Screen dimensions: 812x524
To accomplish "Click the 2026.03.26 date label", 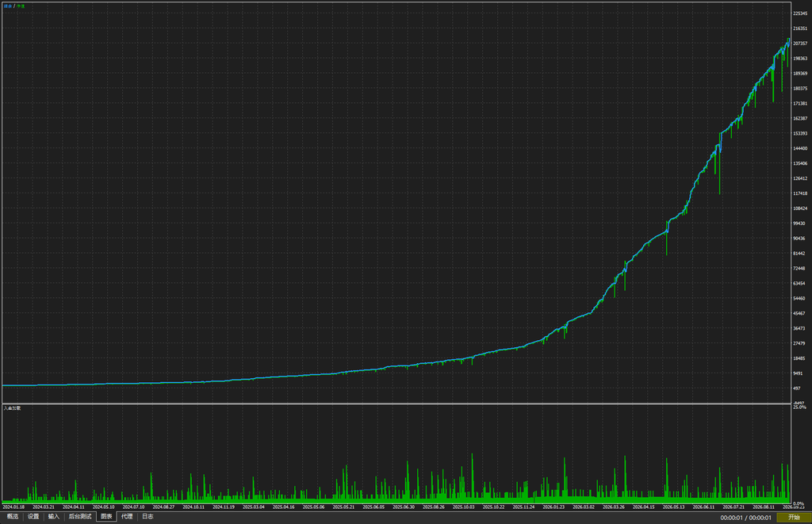I will pyautogui.click(x=614, y=507).
